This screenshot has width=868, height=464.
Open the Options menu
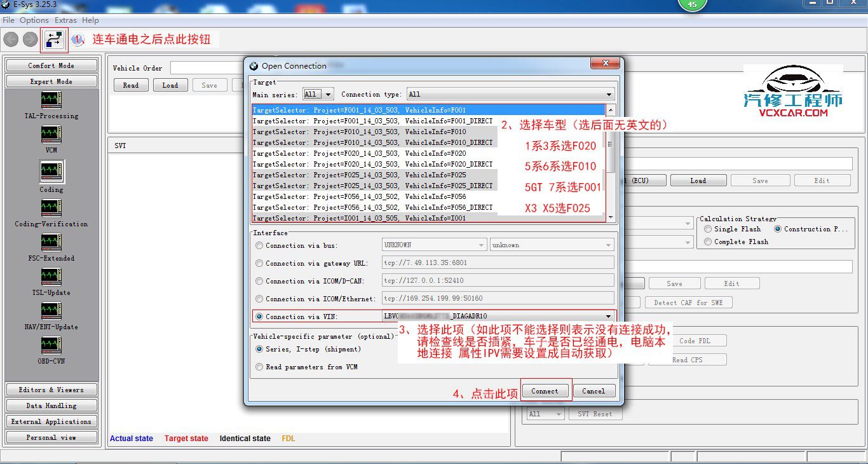(34, 20)
